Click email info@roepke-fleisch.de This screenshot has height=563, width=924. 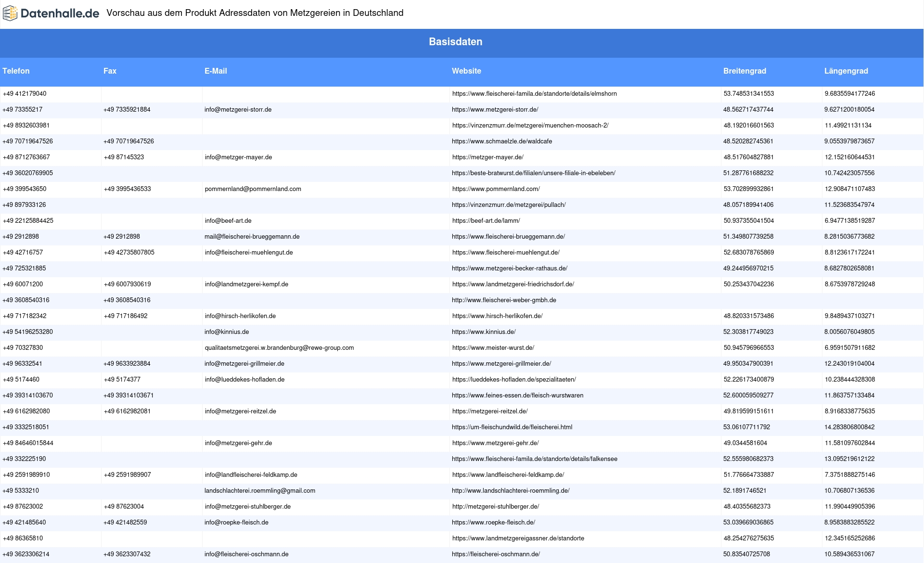(236, 523)
